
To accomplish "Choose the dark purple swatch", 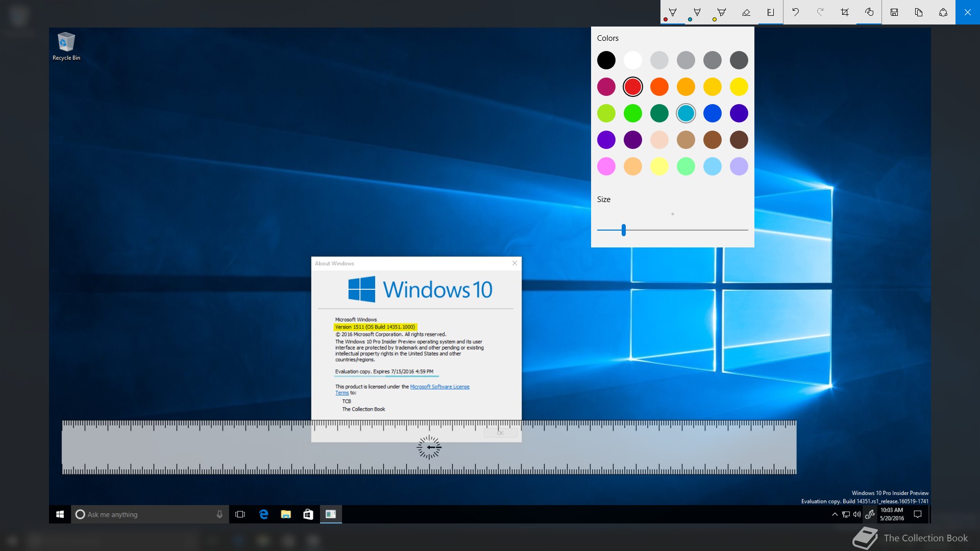I will click(x=633, y=140).
